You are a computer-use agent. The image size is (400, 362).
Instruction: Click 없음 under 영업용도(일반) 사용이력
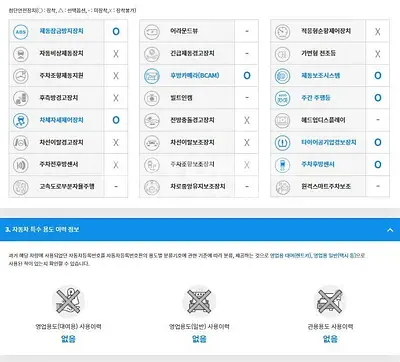click(x=199, y=339)
